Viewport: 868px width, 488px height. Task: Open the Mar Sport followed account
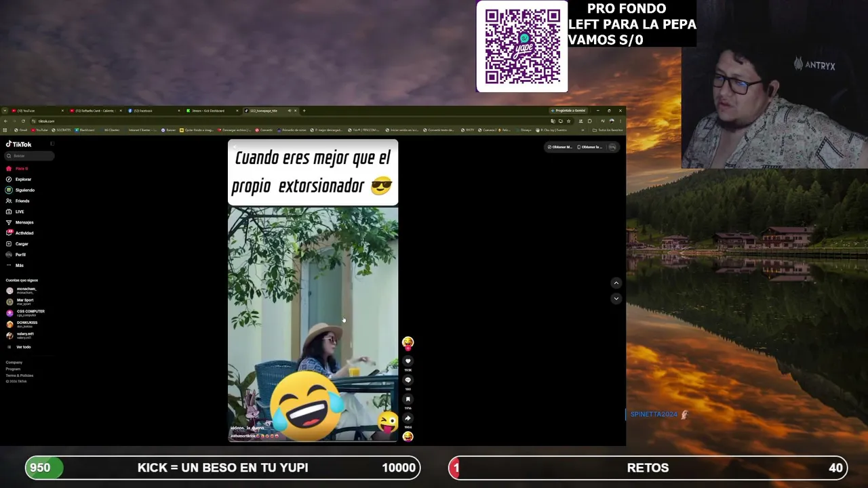(20, 302)
